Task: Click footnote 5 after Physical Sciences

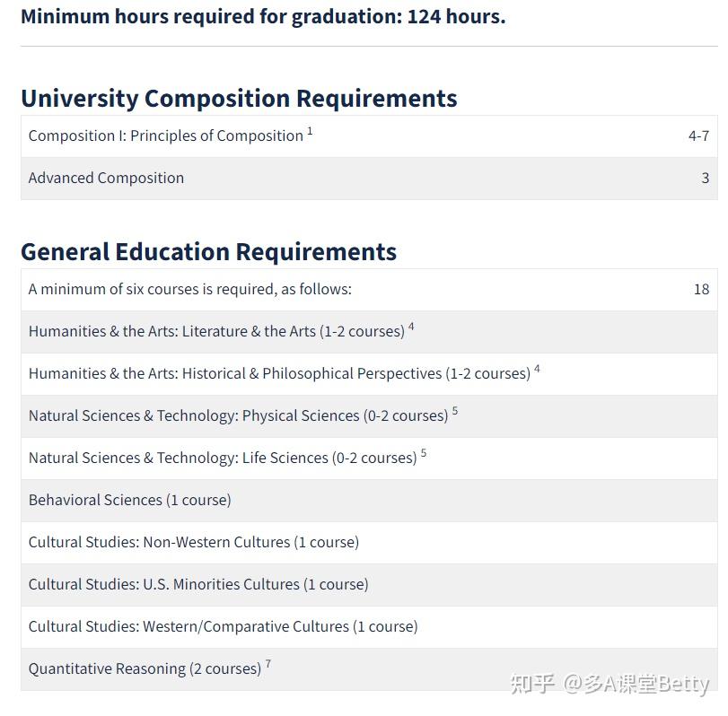Action: (455, 411)
